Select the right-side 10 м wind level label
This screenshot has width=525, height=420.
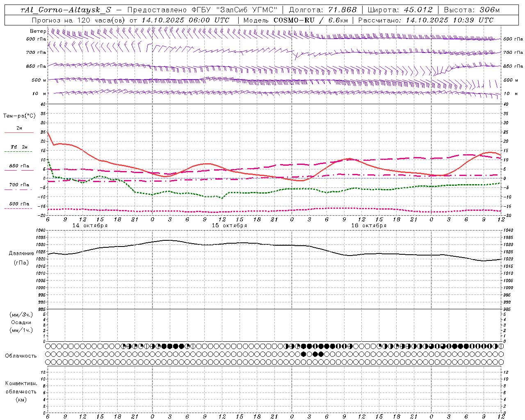pos(510,94)
